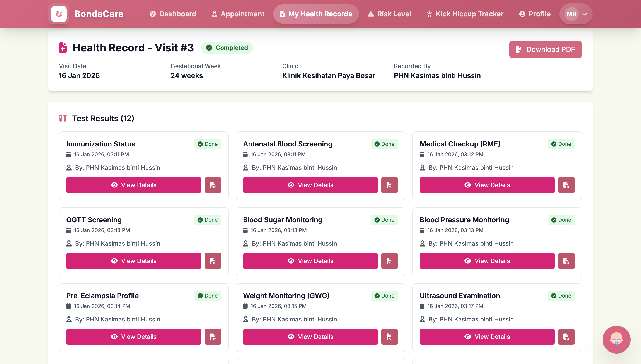The image size is (641, 364).
Task: Download PDF for Blood Pressure Monitoring card
Action: 566,261
